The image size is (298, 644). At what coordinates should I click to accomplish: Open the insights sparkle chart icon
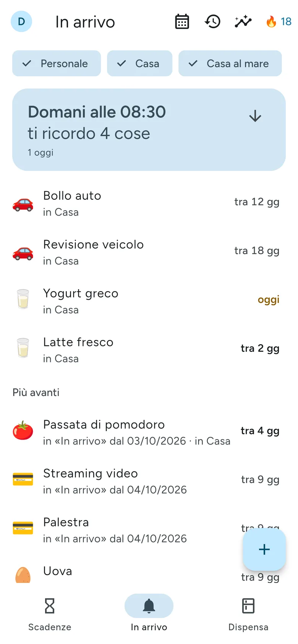[x=243, y=22]
